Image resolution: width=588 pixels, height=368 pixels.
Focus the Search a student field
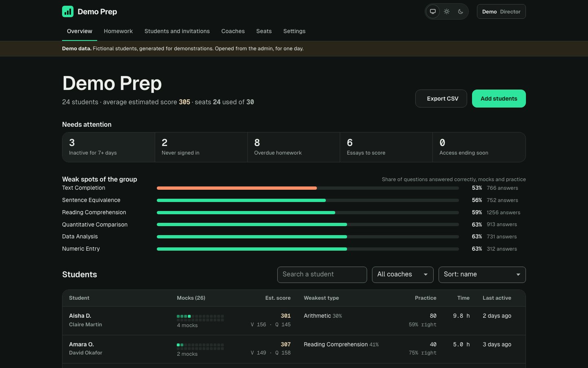(322, 274)
